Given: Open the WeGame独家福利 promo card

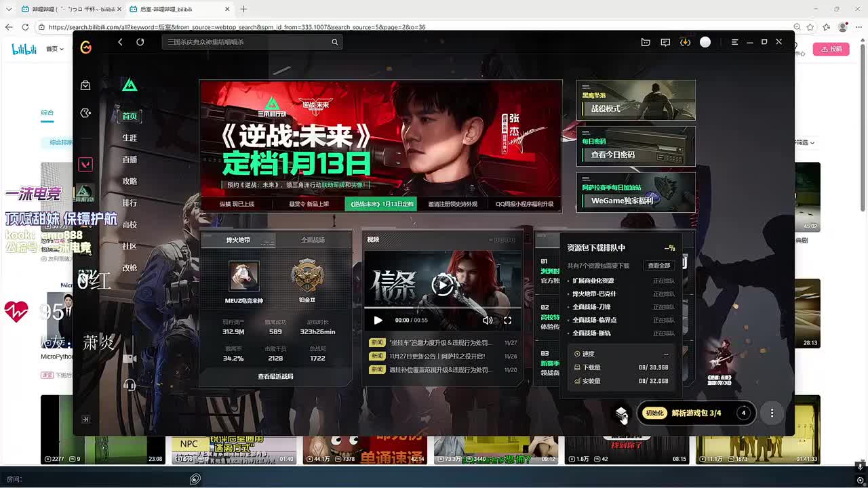Looking at the screenshot, I should coord(635,192).
